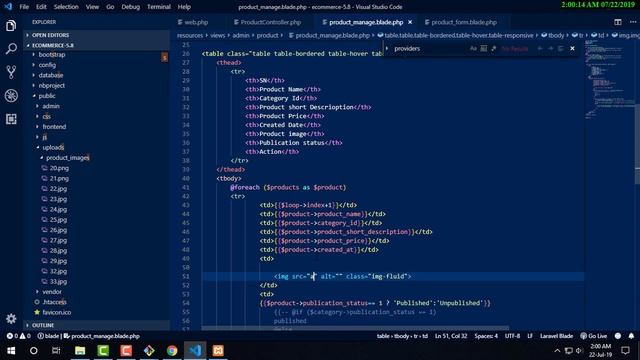Change end of line sequence LF

530,336
